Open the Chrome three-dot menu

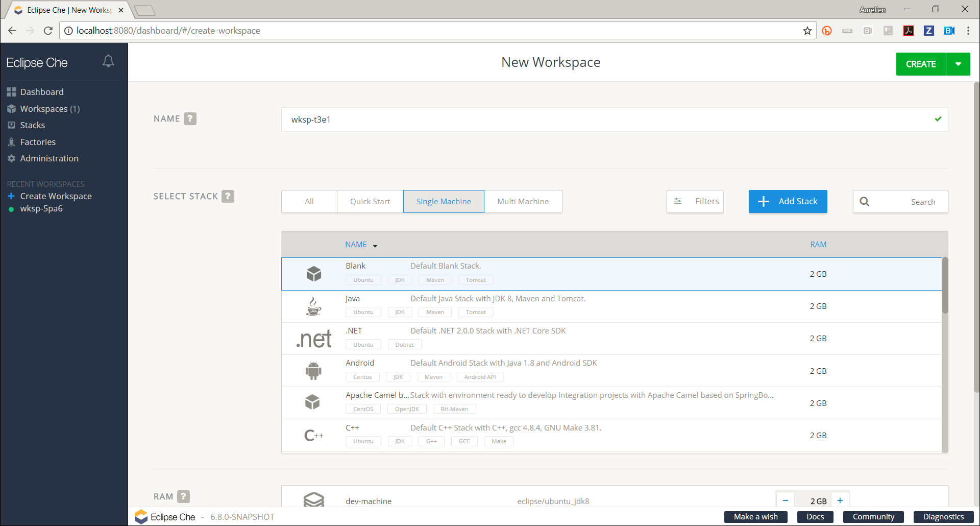click(968, 31)
